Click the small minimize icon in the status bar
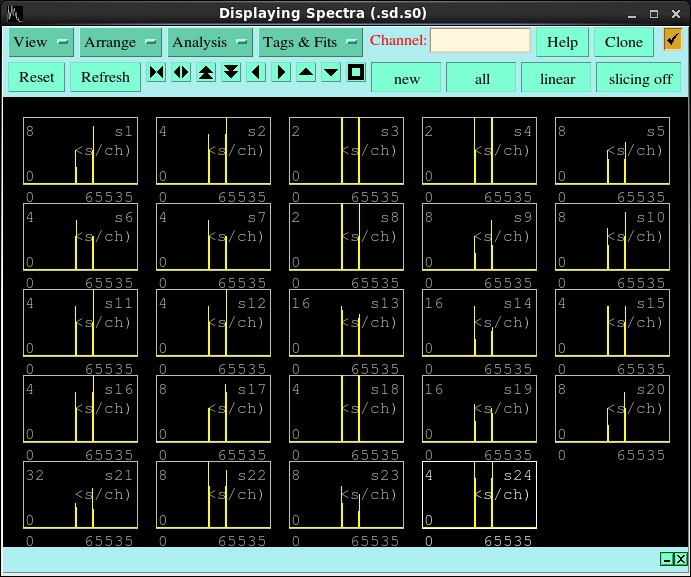This screenshot has height=577, width=691. pyautogui.click(x=667, y=559)
